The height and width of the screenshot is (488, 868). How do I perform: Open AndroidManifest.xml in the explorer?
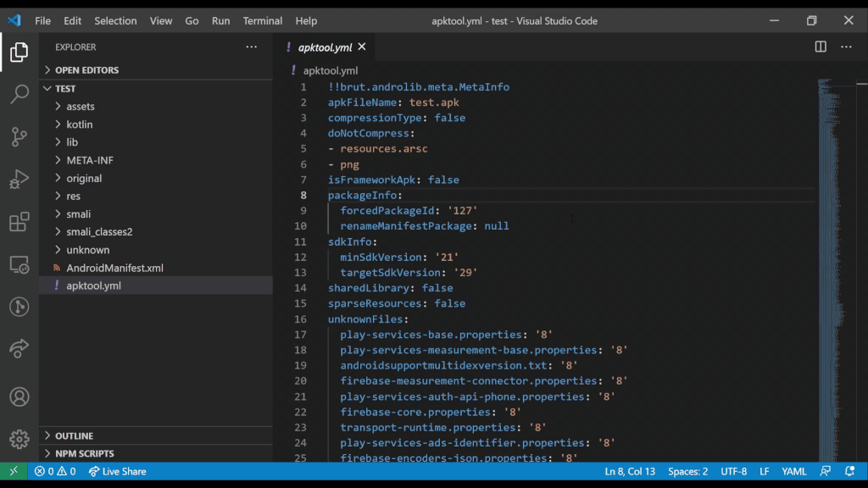pos(114,268)
